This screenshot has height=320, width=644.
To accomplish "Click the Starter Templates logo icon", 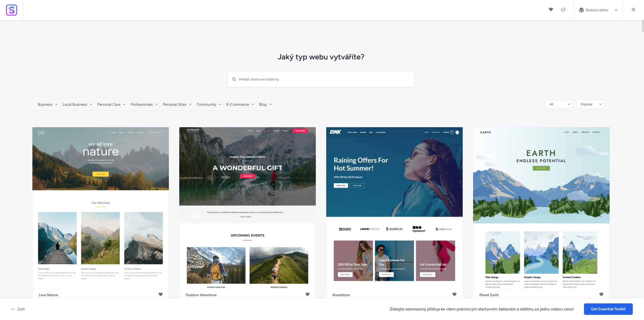I will pyautogui.click(x=12, y=10).
